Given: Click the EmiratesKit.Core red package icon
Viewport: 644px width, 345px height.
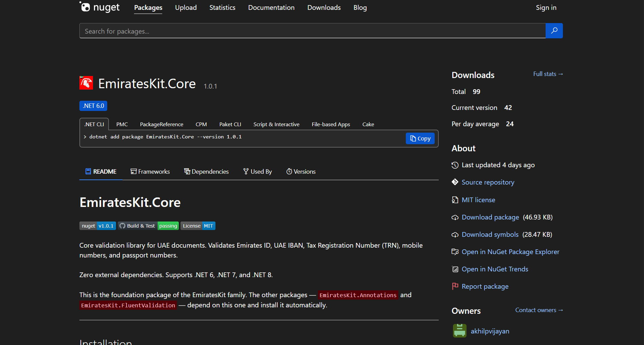Looking at the screenshot, I should click(x=86, y=83).
